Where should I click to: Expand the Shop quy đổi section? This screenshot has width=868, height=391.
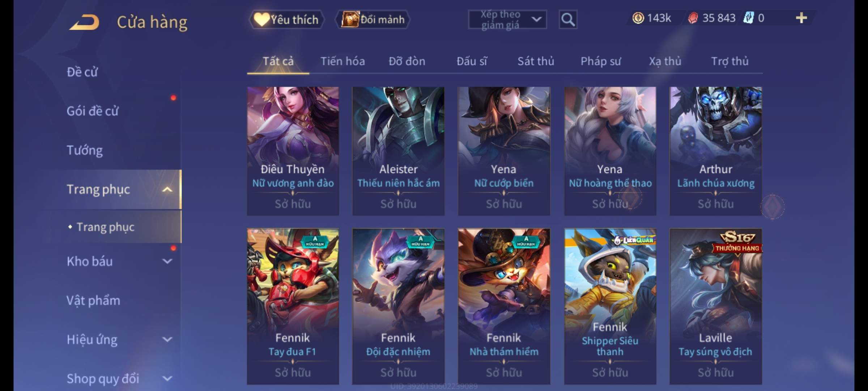167,378
